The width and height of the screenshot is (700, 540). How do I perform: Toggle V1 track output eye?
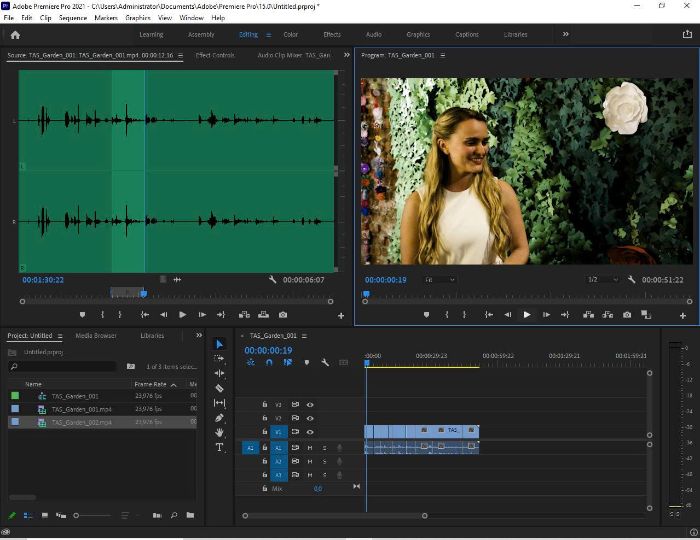tap(310, 432)
